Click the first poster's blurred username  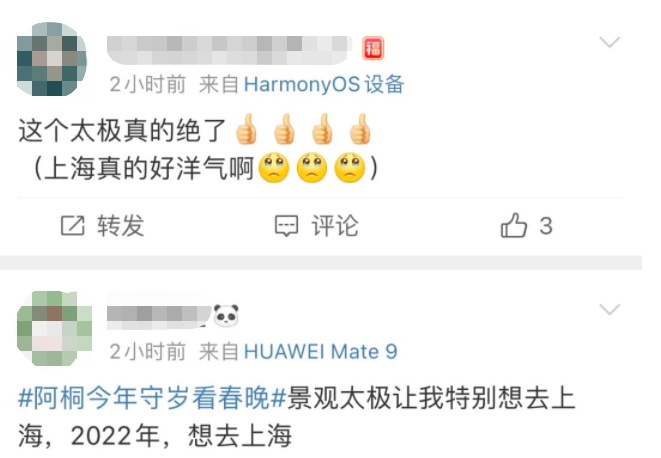coord(230,50)
